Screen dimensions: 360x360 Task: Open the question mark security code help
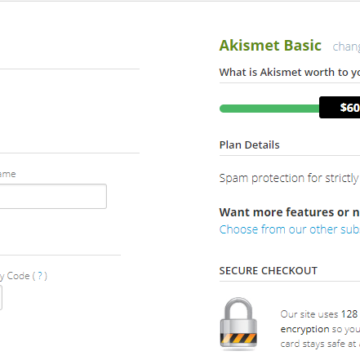click(x=40, y=276)
